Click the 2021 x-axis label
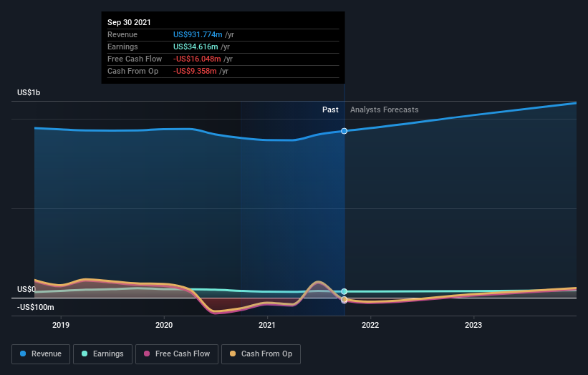 pyautogui.click(x=267, y=325)
